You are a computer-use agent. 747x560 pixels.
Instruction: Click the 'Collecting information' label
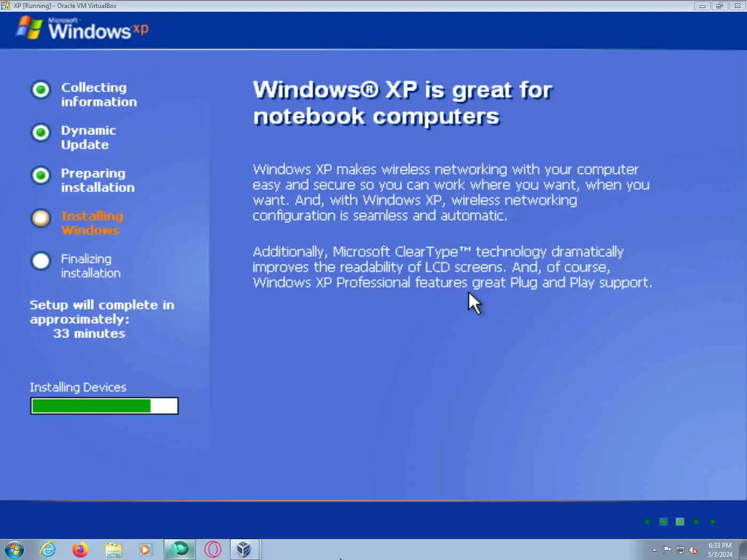[99, 94]
